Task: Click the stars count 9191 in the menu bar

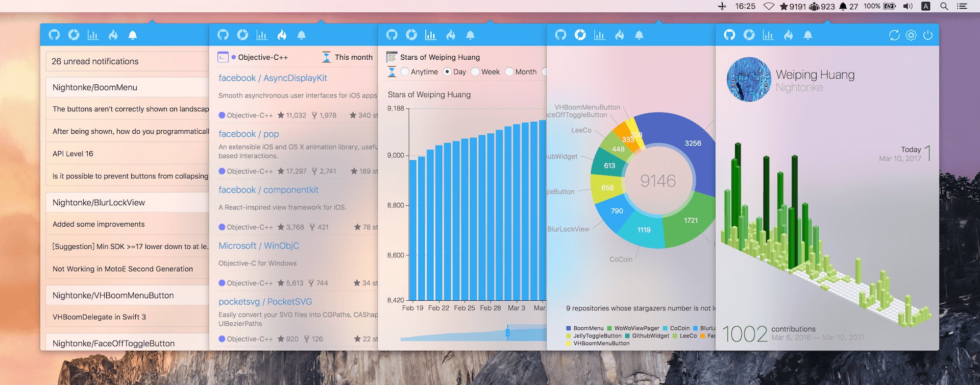Action: pos(793,6)
